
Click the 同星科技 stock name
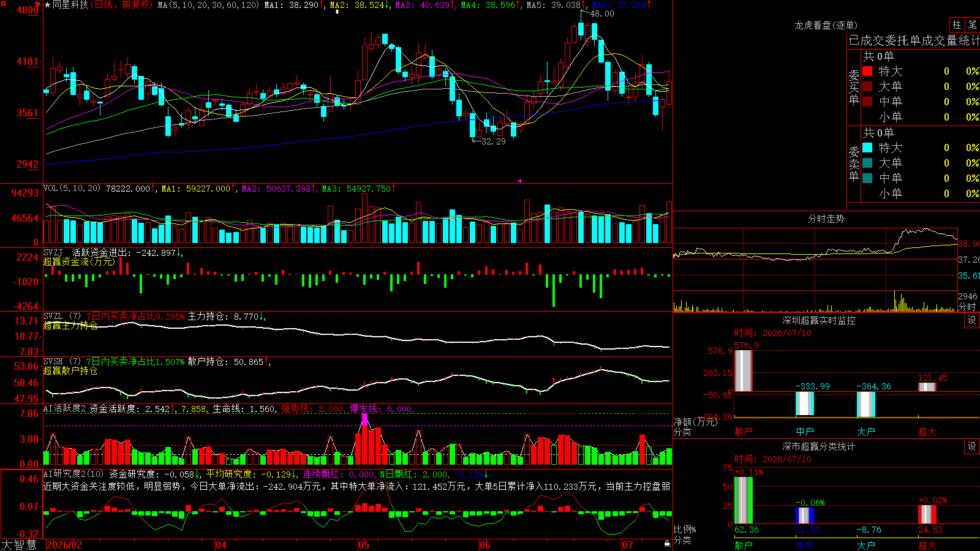70,5
